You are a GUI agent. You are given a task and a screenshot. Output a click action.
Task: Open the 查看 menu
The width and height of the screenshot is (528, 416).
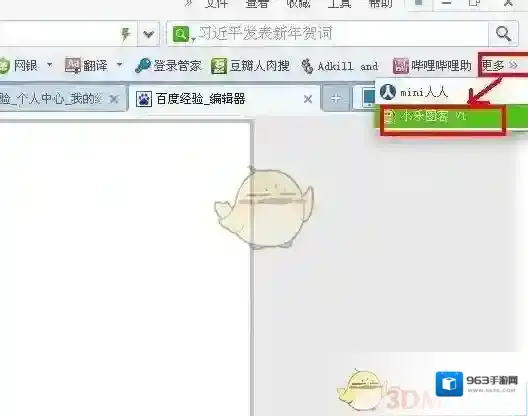click(x=257, y=3)
